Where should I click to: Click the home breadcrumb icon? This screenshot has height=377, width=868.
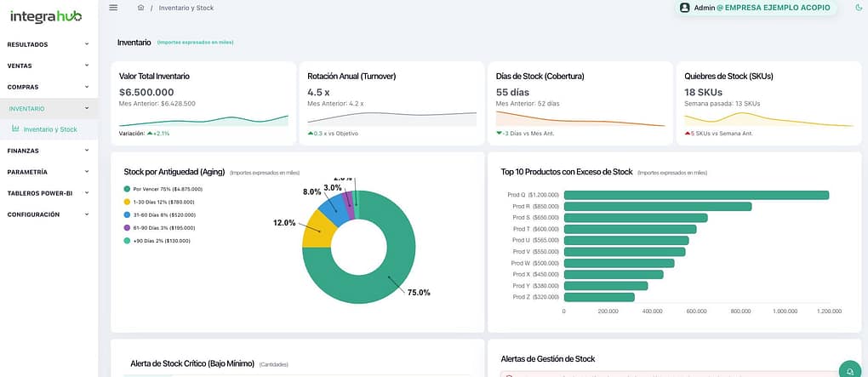pos(140,8)
